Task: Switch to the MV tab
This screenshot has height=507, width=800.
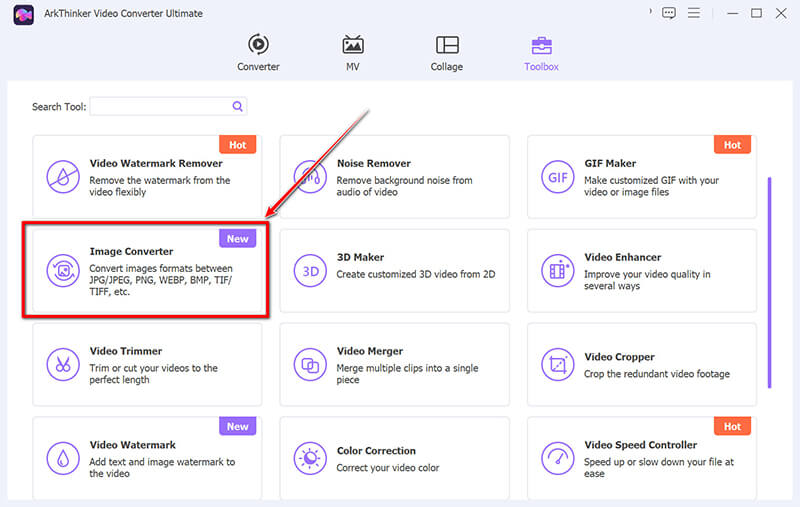Action: coord(353,53)
